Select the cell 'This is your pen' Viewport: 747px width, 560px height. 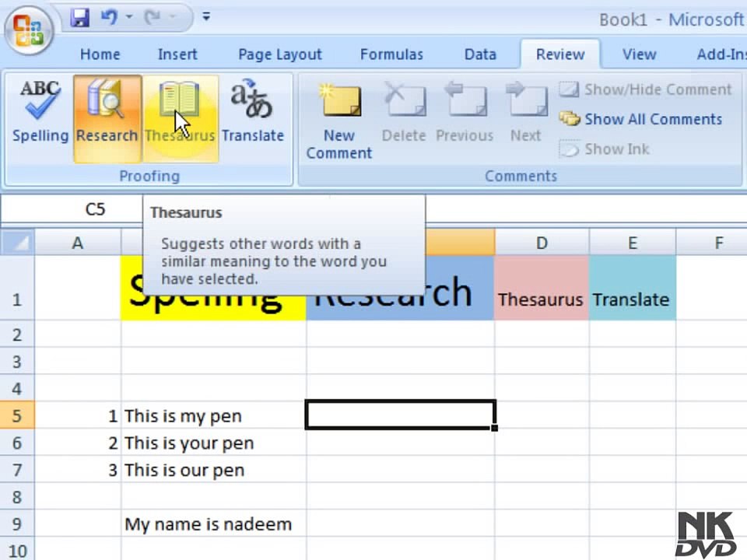[x=213, y=443]
